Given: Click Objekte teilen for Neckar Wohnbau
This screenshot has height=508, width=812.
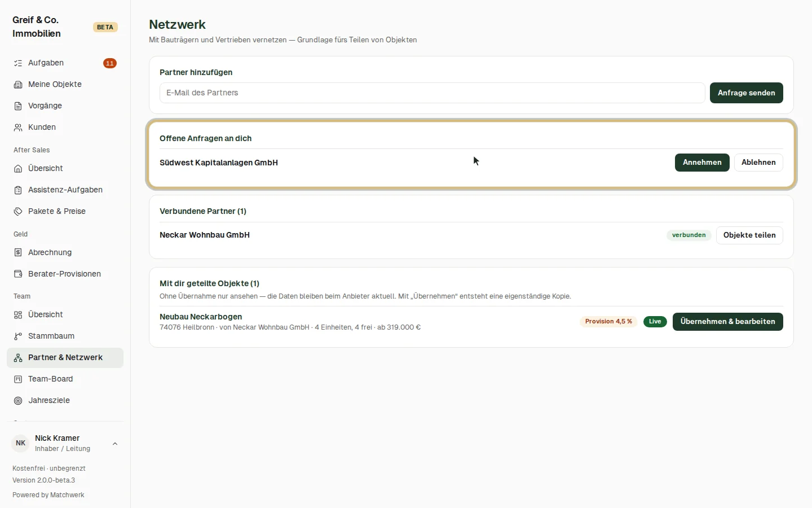Looking at the screenshot, I should pos(749,235).
